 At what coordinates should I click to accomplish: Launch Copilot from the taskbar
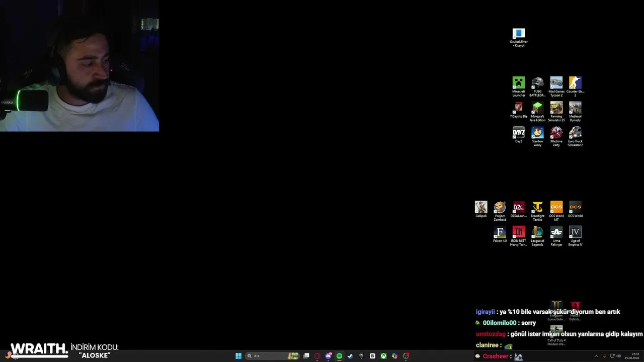[x=394, y=356]
